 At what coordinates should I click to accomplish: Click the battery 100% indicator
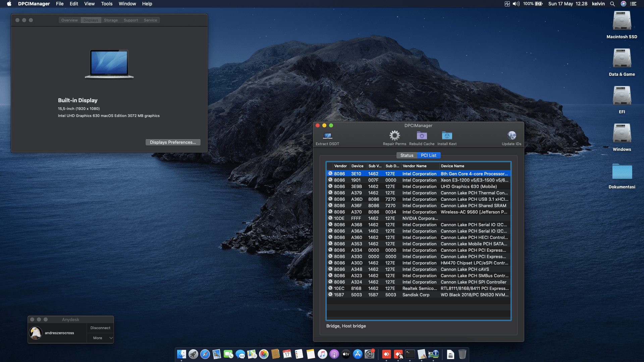[x=533, y=4]
